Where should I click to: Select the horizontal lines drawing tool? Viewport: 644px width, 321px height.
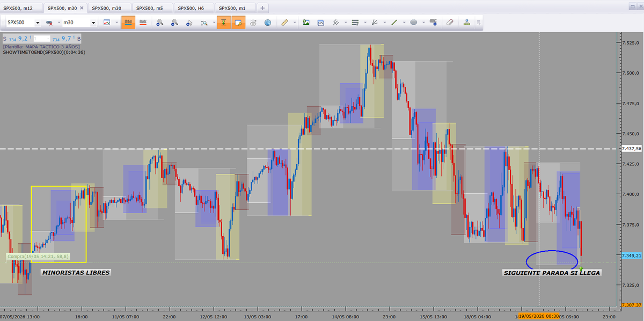[355, 23]
